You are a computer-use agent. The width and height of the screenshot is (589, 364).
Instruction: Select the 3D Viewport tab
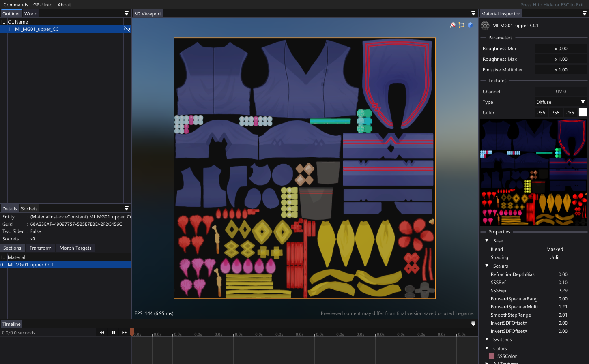tap(148, 14)
